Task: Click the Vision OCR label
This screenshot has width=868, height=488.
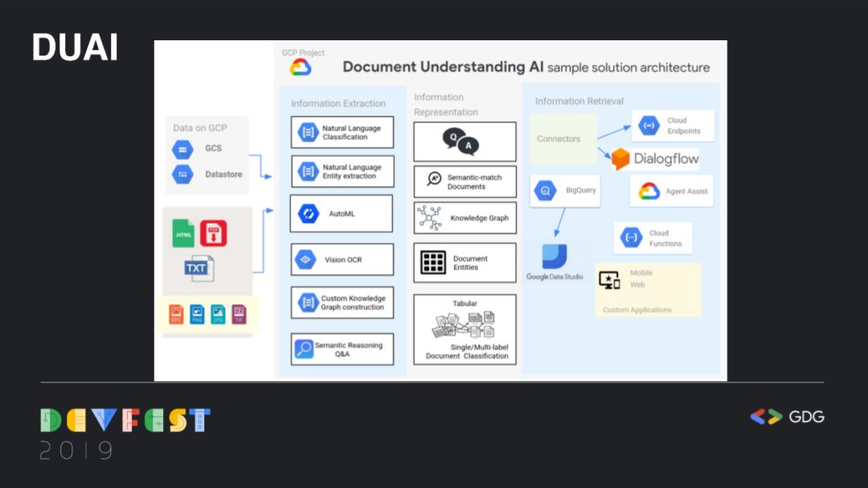Action: click(343, 260)
